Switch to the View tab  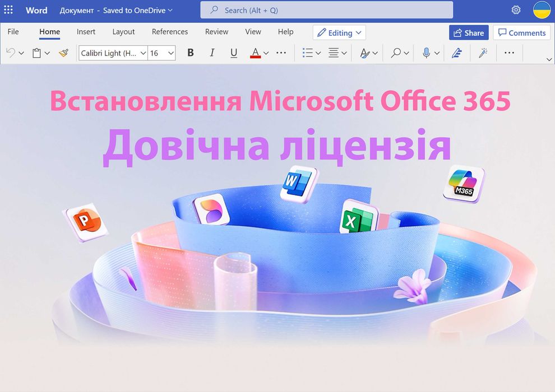[253, 32]
